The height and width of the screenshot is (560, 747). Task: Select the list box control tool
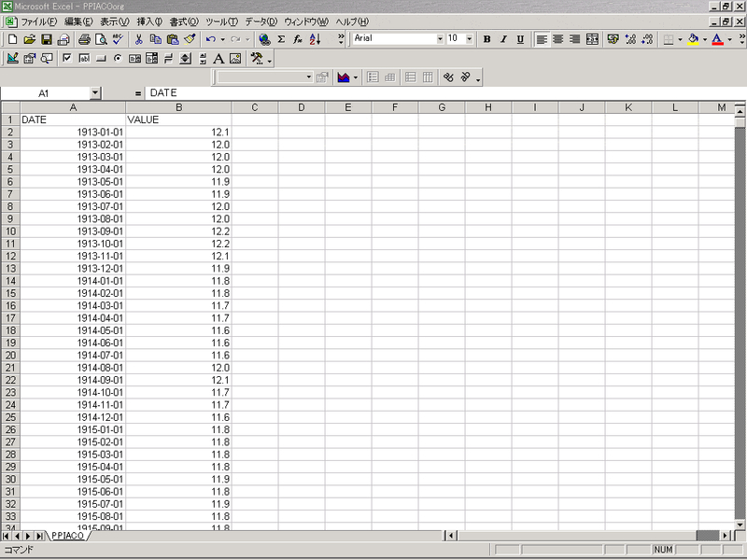pyautogui.click(x=134, y=59)
